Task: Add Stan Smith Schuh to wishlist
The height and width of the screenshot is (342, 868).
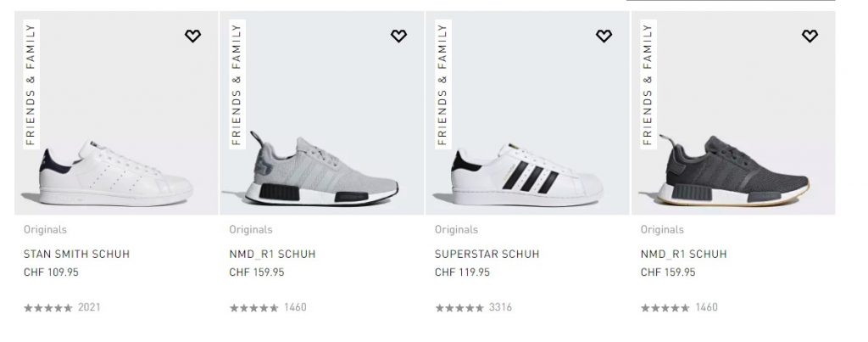Action: coord(192,36)
